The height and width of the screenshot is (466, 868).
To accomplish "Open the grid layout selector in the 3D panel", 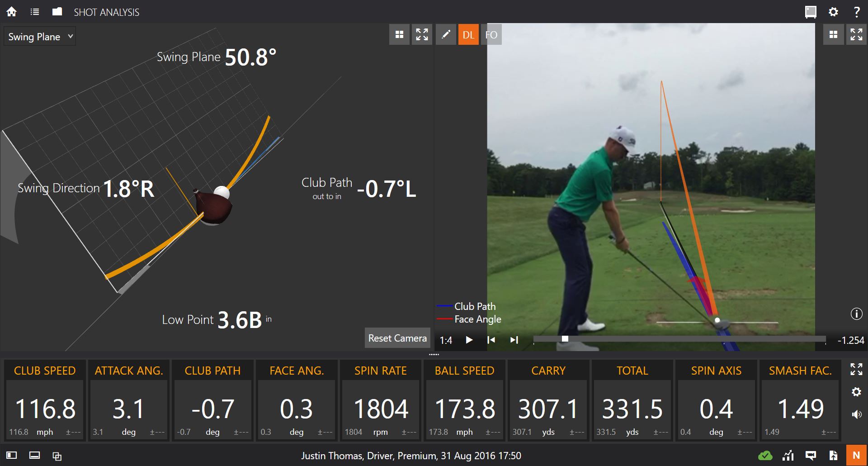I will 399,34.
